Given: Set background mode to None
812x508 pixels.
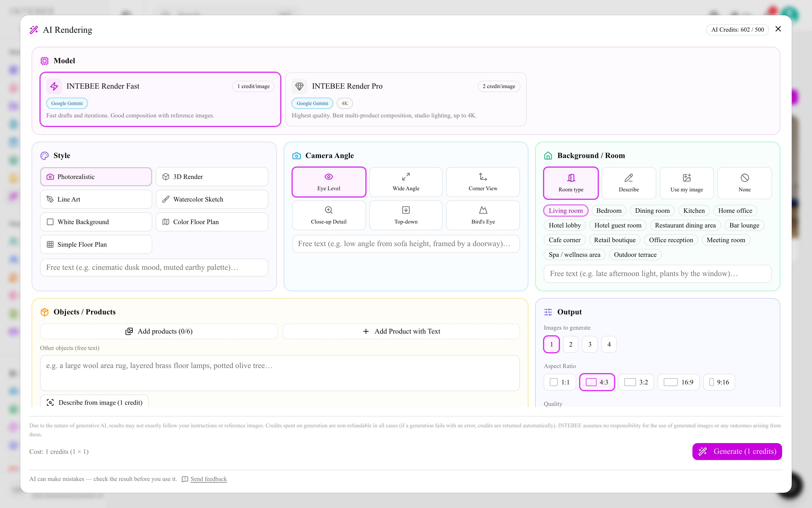Looking at the screenshot, I should click(x=744, y=183).
